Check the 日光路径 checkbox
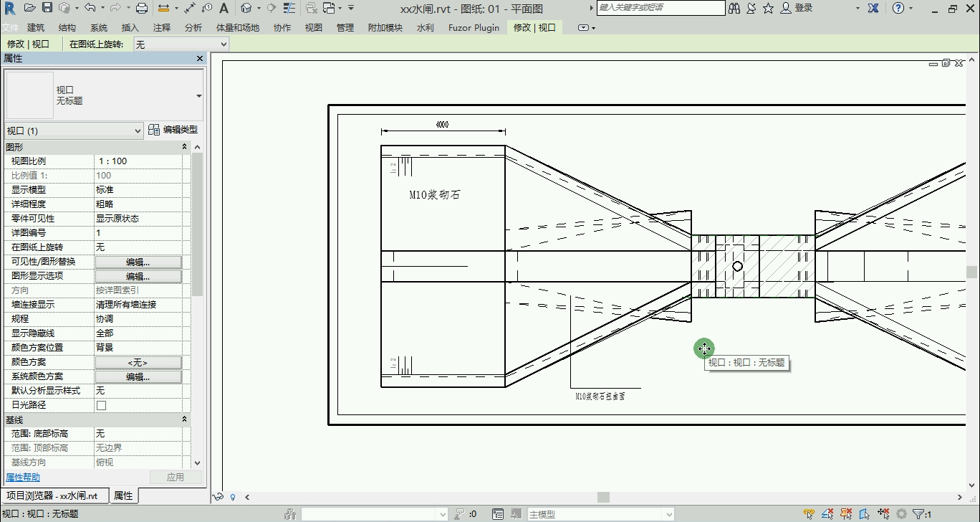This screenshot has height=522, width=980. pyautogui.click(x=101, y=405)
